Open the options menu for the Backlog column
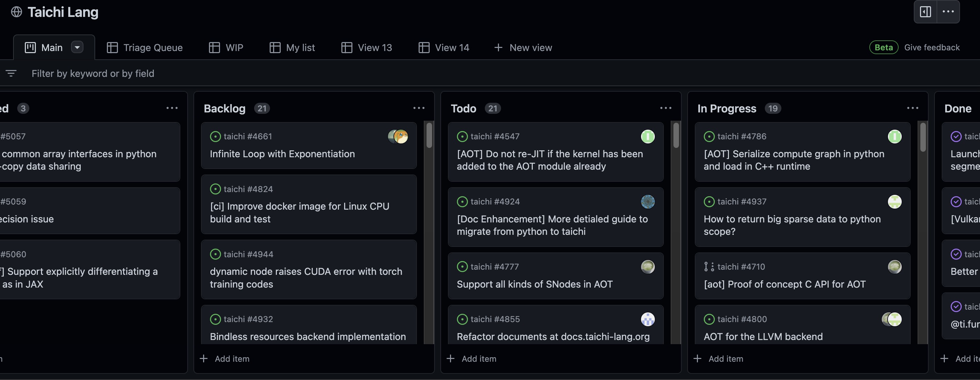980x380 pixels. point(419,108)
